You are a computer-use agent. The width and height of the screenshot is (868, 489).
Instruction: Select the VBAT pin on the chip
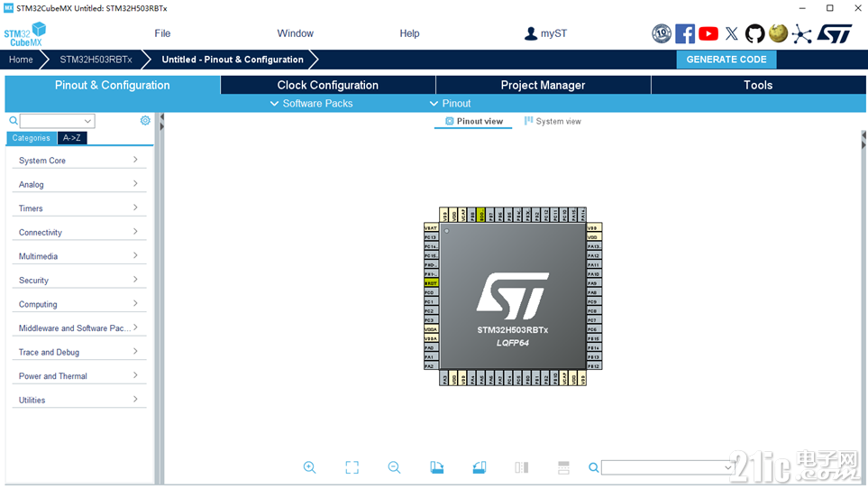click(x=431, y=227)
